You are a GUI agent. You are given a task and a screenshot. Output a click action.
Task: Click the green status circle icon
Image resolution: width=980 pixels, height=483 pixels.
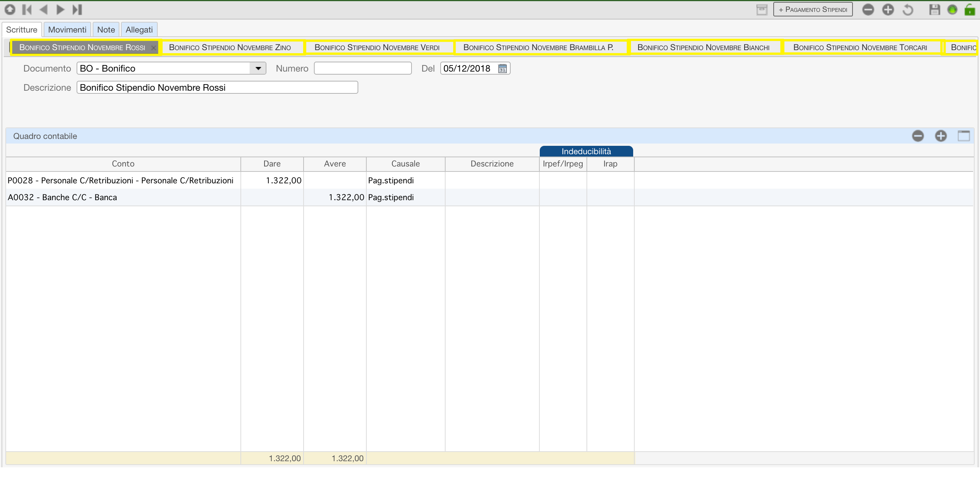coord(952,10)
